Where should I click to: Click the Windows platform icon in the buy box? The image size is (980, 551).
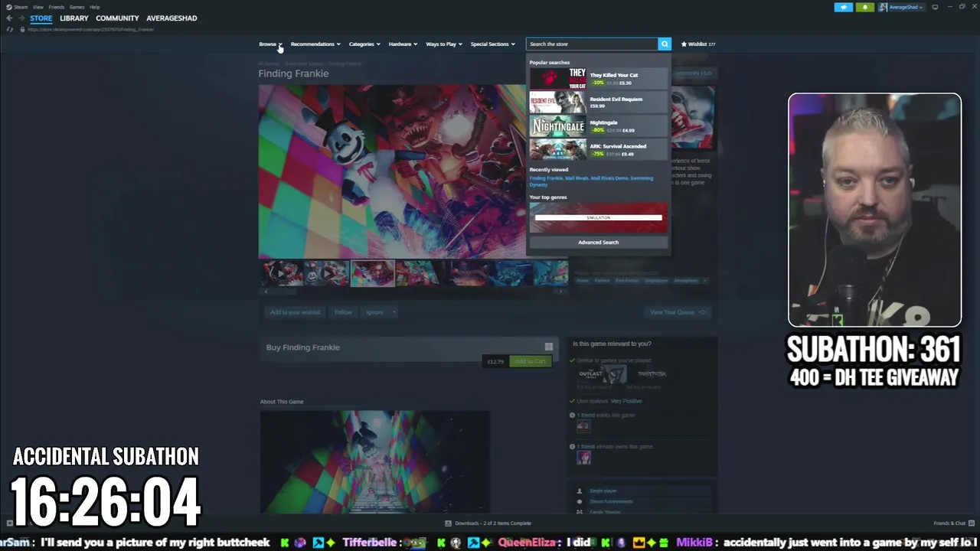pos(548,347)
